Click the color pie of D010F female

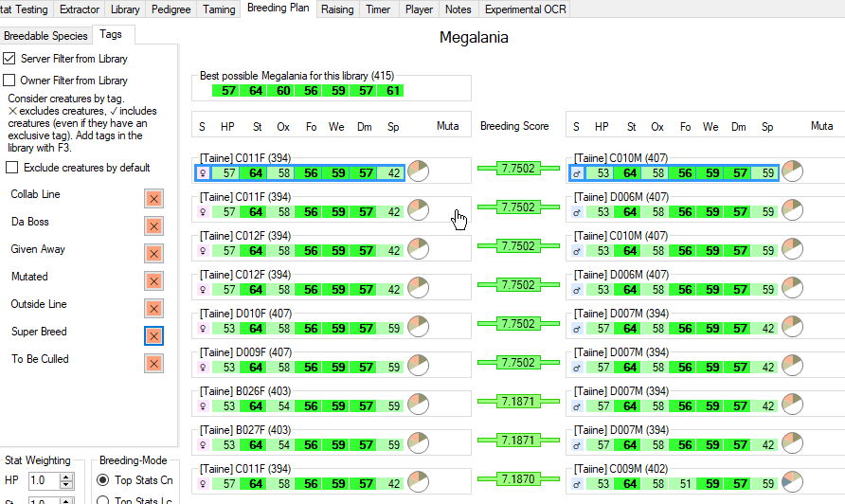coord(418,327)
